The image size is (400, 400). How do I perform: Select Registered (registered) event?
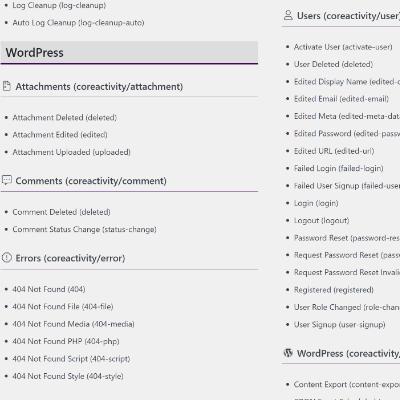click(334, 290)
